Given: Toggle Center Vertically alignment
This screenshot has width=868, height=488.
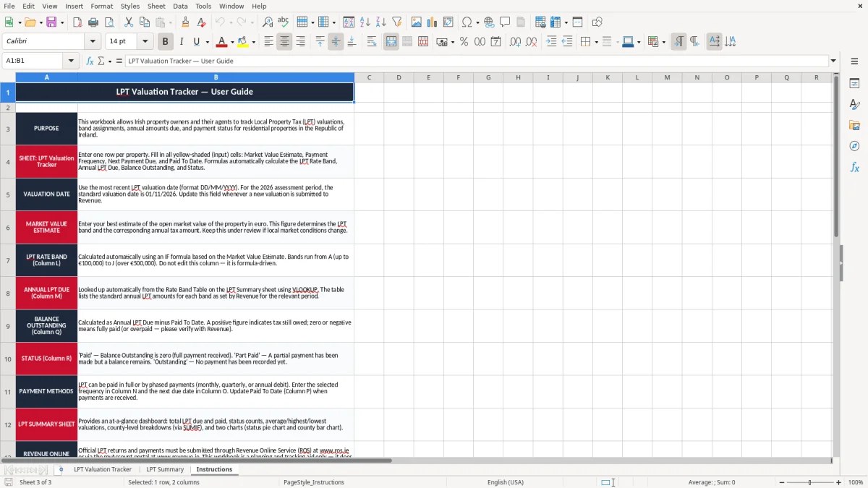Looking at the screenshot, I should pos(336,42).
